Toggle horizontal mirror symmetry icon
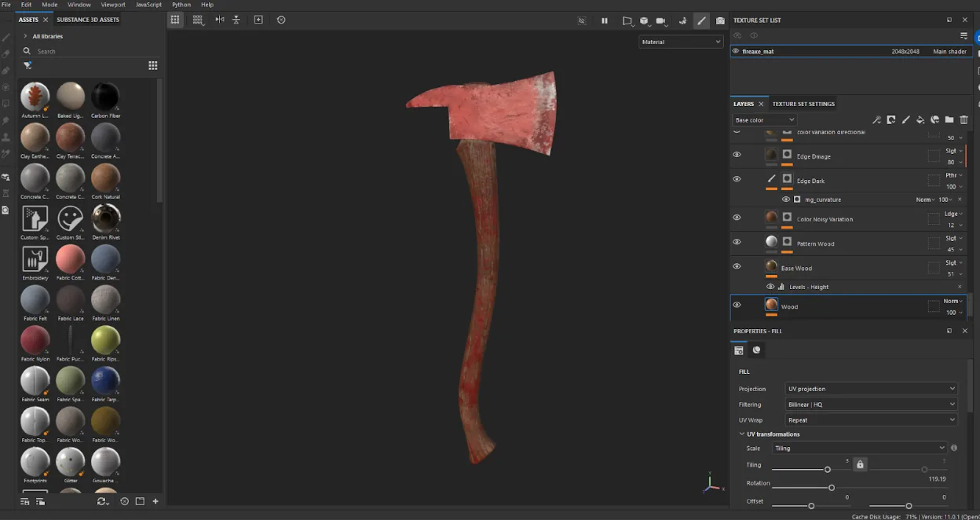The height and width of the screenshot is (520, 980). pyautogui.click(x=219, y=20)
